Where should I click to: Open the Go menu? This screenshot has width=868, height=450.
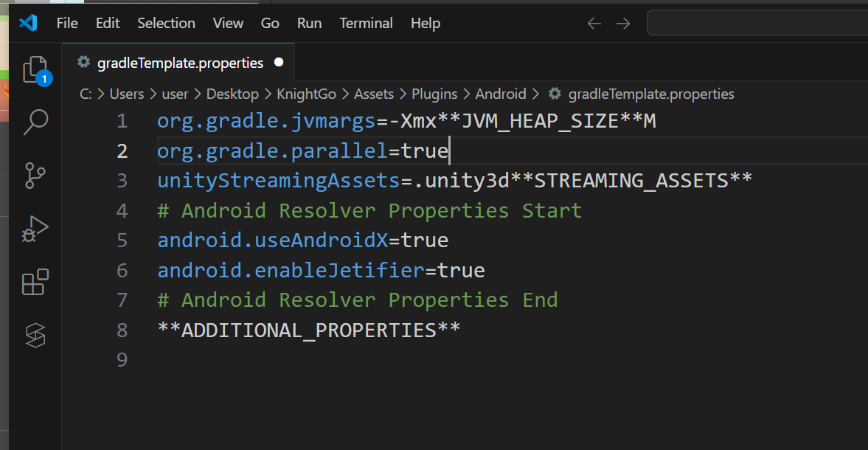(x=270, y=24)
